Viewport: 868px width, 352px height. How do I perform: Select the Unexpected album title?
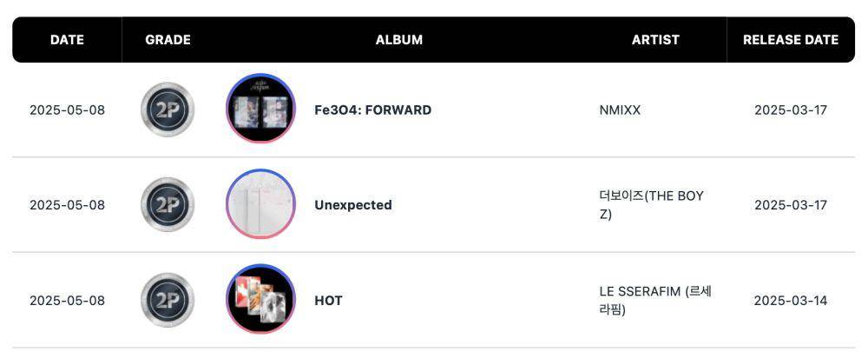click(353, 205)
